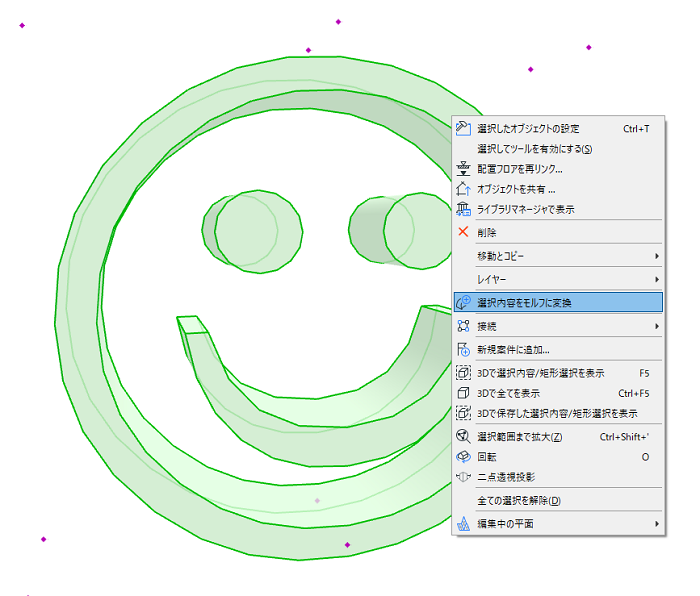Click the 編集中の平面 editing plane icon

tap(463, 523)
